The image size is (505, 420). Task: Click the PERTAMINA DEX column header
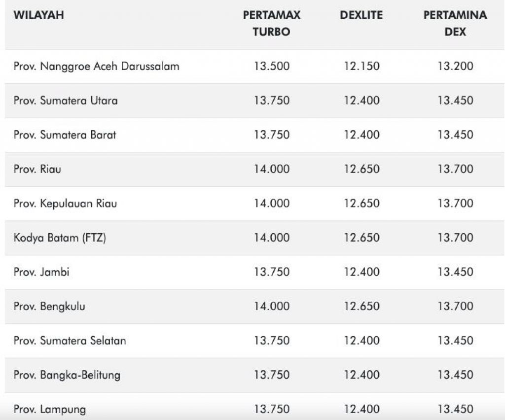[x=455, y=24]
